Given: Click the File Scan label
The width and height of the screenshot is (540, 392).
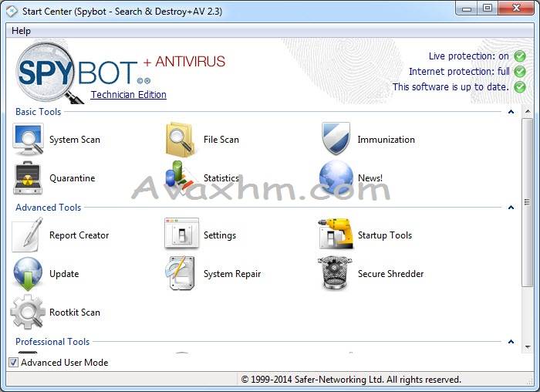Looking at the screenshot, I should pyautogui.click(x=221, y=140).
